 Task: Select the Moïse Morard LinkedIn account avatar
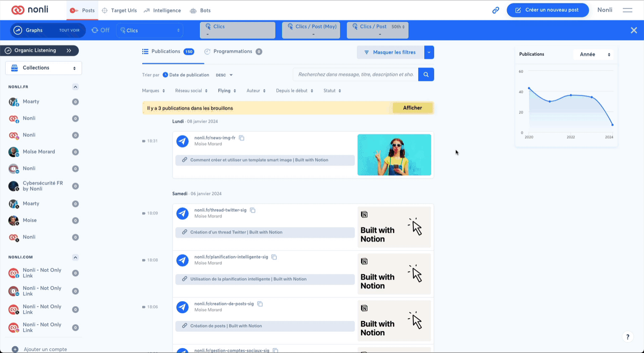(x=14, y=152)
